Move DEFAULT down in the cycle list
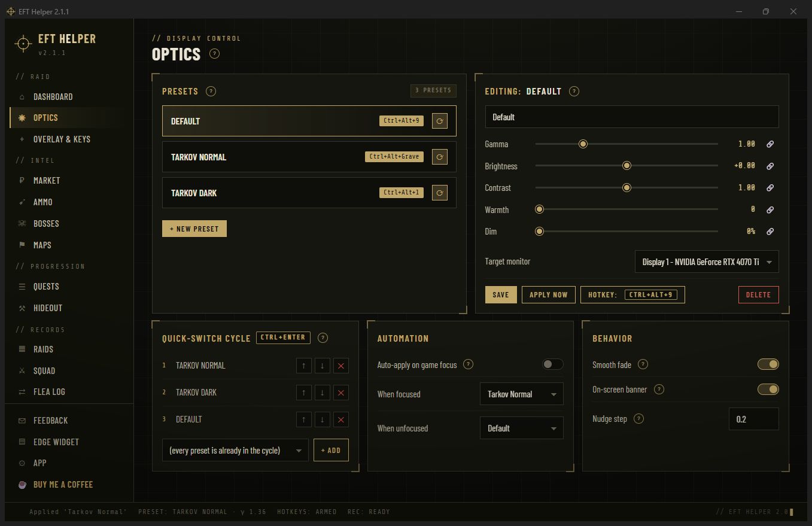 [x=323, y=419]
